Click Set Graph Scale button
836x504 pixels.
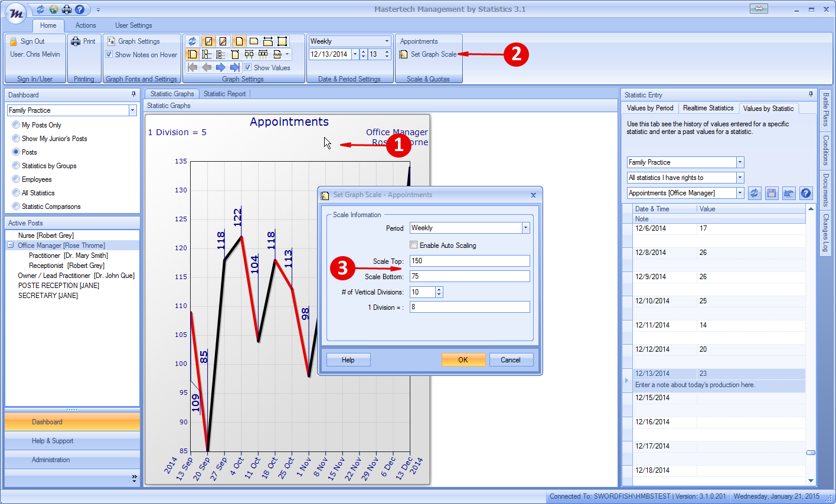[x=428, y=54]
